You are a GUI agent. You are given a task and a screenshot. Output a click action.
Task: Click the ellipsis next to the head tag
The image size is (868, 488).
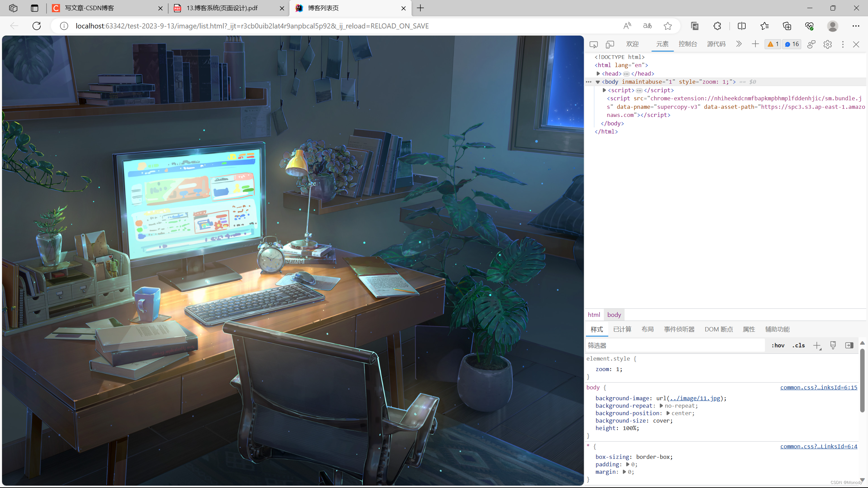[626, 74]
